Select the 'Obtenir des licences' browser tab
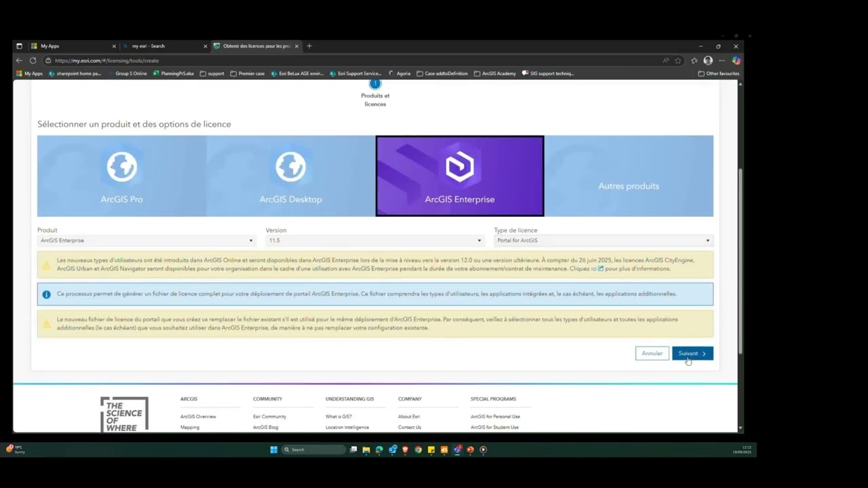Screen dimensions: 868x488 pyautogui.click(x=256, y=46)
